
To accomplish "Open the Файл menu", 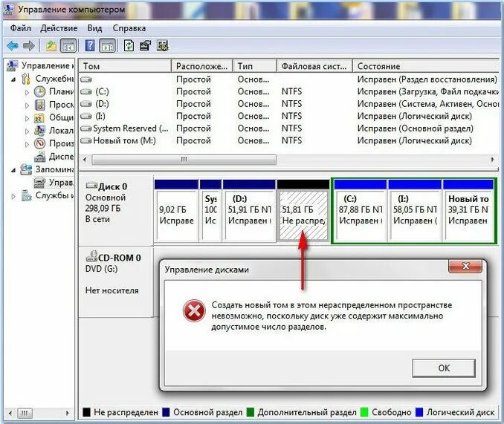I will click(x=21, y=28).
